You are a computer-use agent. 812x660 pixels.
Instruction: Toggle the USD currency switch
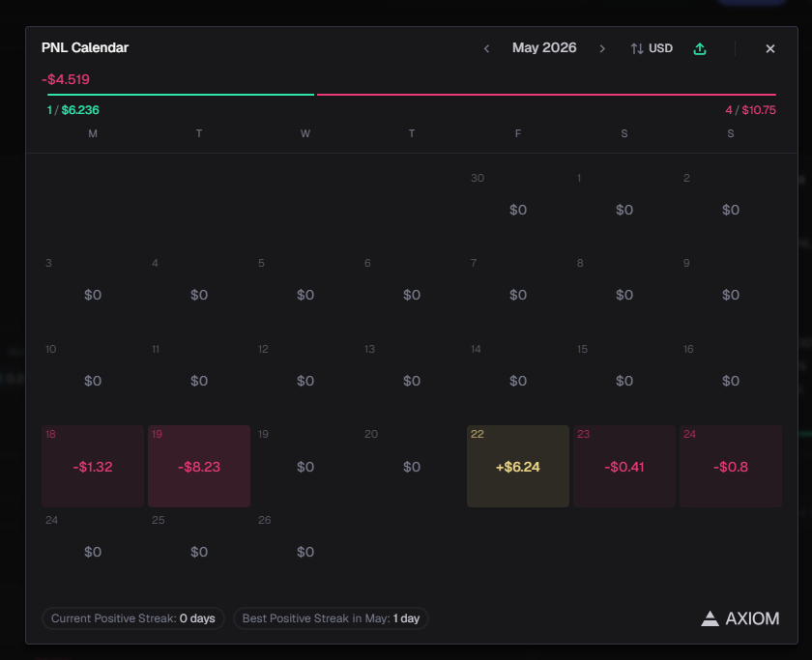652,48
